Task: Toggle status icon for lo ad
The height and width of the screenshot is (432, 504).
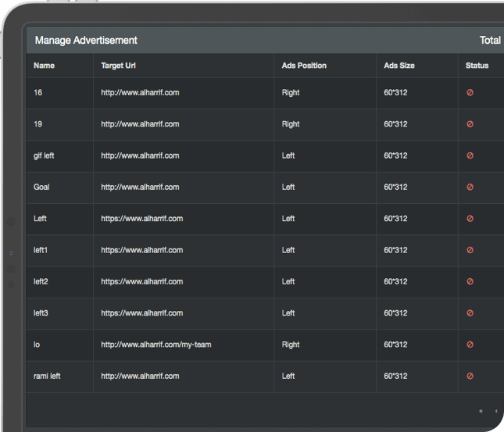Action: pos(470,345)
